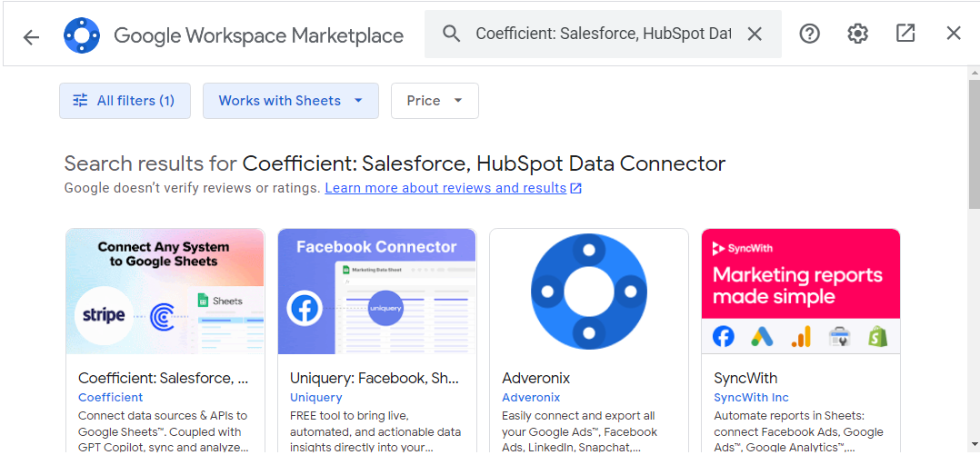Open the Coefficient developer link
The width and height of the screenshot is (980, 465).
(x=111, y=397)
